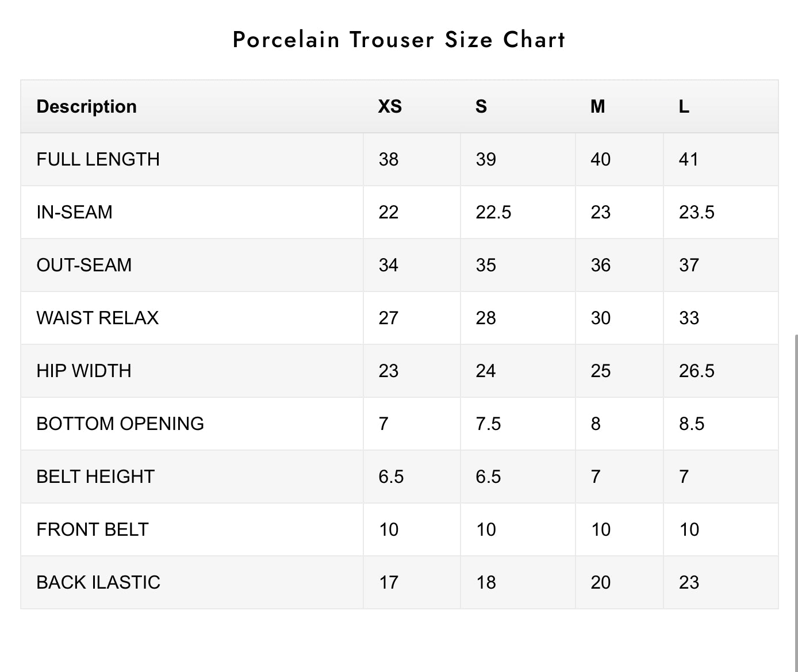Click the S size column header

click(x=481, y=106)
